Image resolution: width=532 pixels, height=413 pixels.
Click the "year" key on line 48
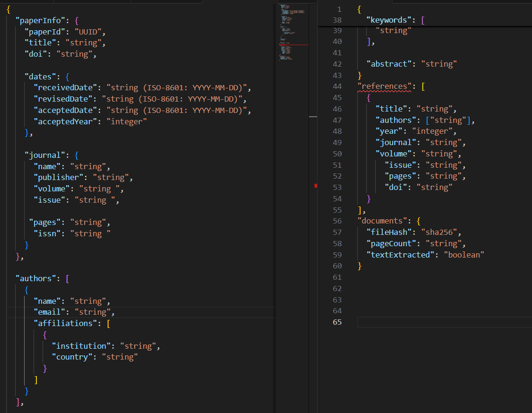coord(389,131)
